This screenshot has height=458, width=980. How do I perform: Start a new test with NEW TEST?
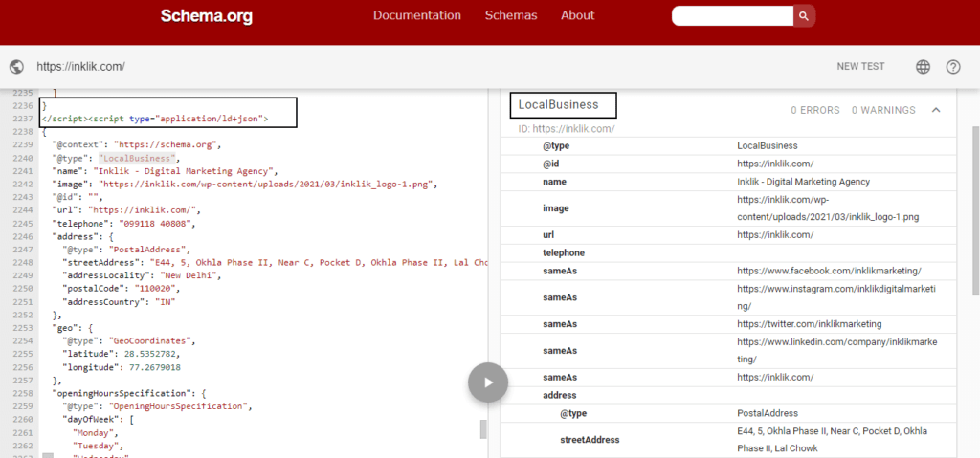[x=860, y=67]
